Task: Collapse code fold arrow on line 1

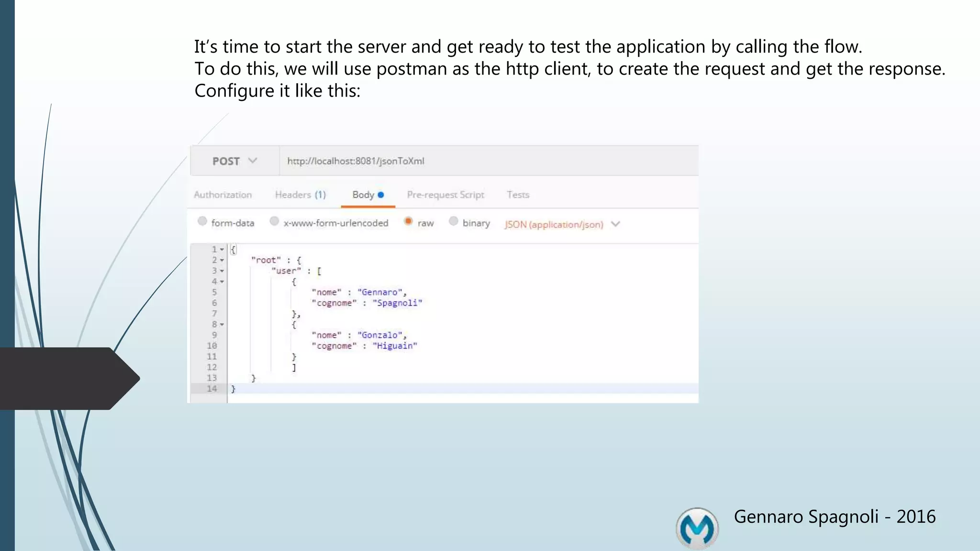Action: coord(222,250)
